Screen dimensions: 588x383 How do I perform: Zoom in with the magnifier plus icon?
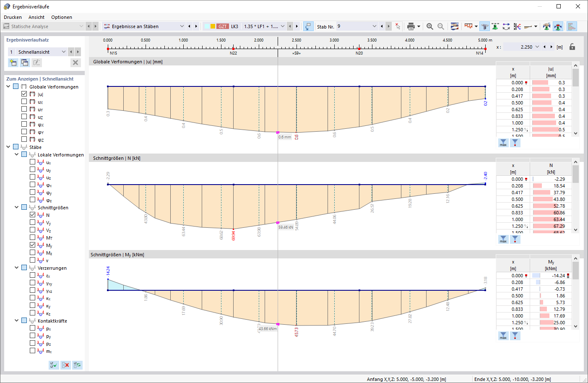429,26
